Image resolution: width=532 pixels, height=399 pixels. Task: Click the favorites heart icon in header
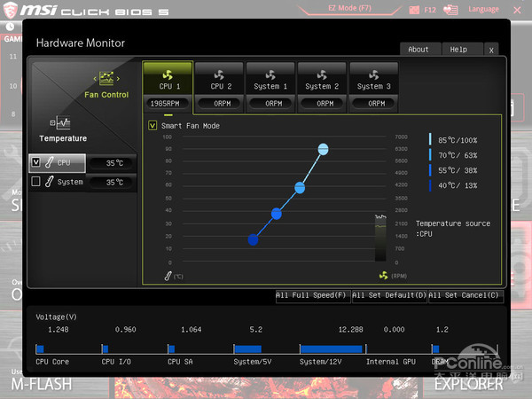pyautogui.click(x=450, y=10)
